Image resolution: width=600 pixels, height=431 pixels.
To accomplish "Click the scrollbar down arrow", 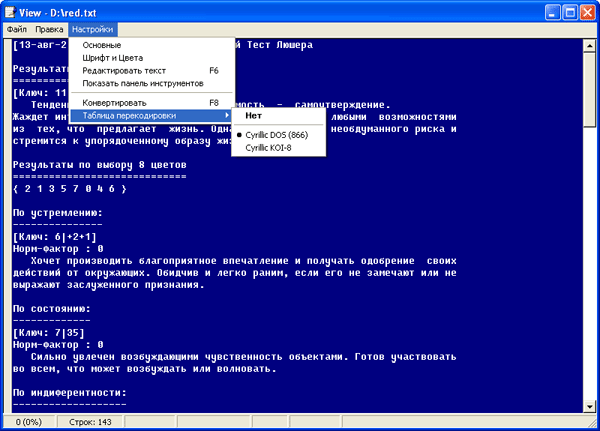I will [589, 406].
